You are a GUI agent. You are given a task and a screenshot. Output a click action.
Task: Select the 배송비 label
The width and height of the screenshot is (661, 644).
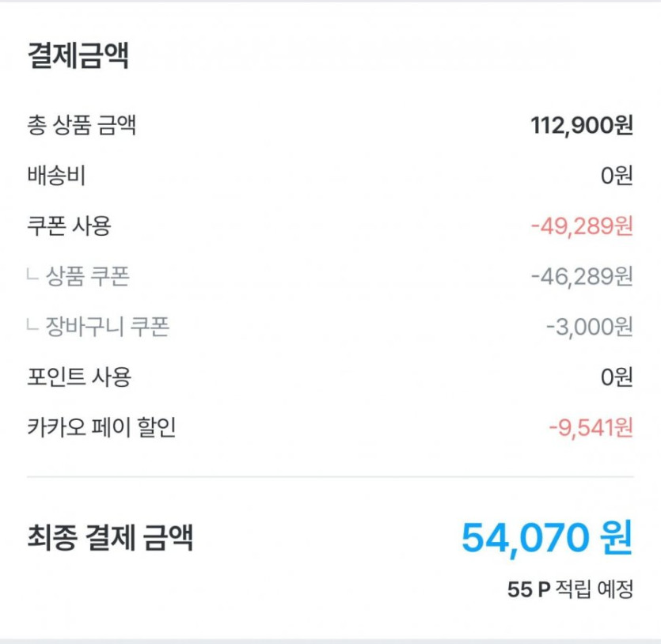tap(56, 176)
